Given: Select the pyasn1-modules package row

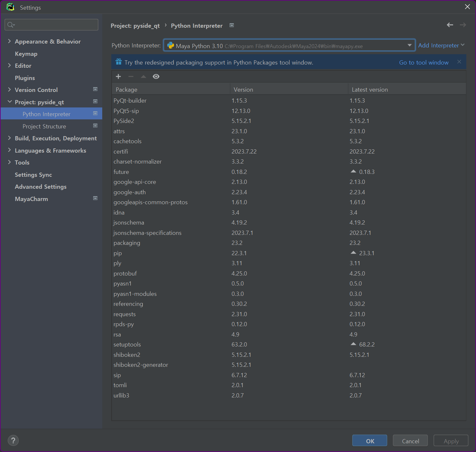Looking at the screenshot, I should click(289, 294).
